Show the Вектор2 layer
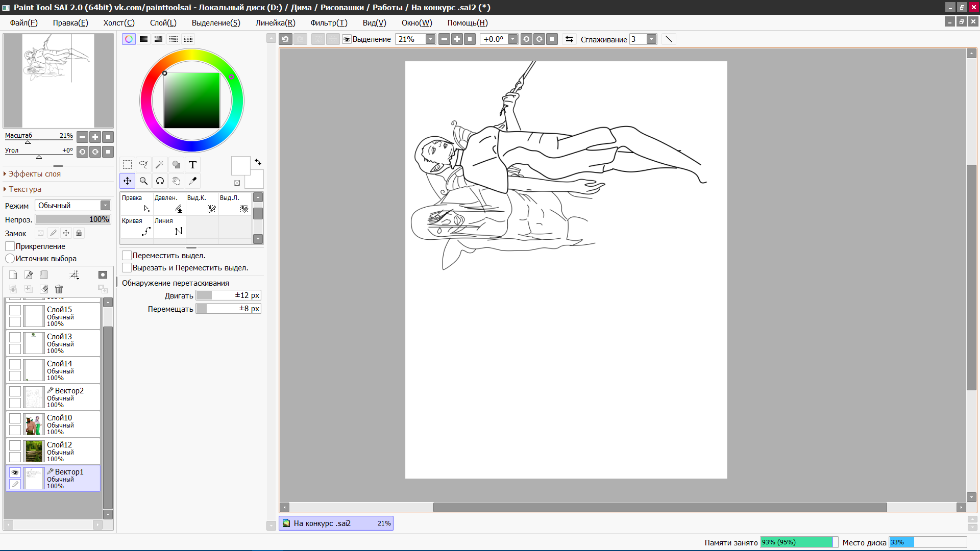The width and height of the screenshot is (980, 551). 15,391
